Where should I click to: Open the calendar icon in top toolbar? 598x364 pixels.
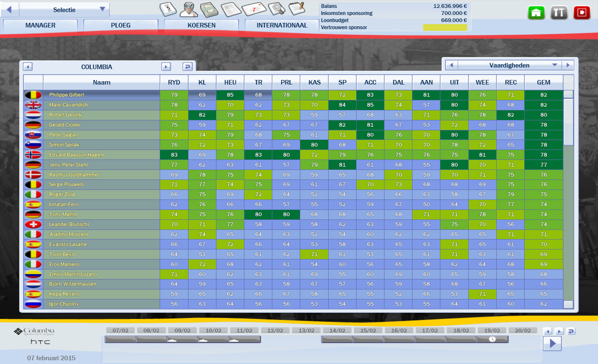point(168,9)
